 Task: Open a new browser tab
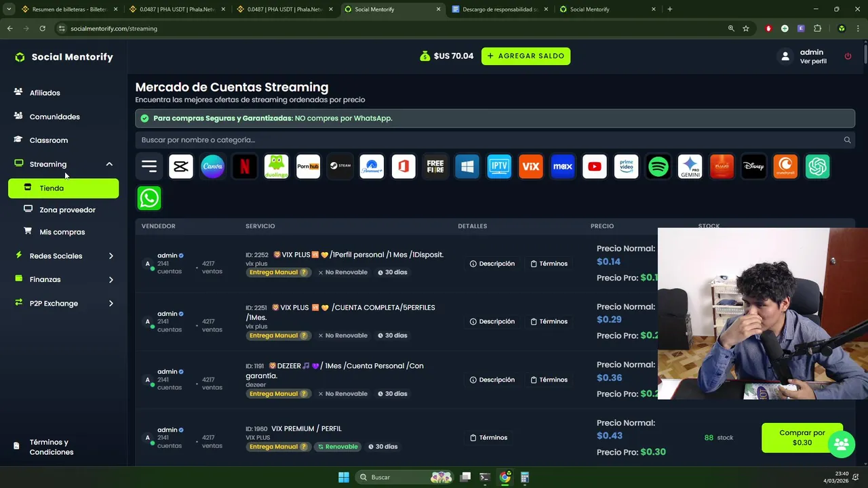click(x=670, y=9)
